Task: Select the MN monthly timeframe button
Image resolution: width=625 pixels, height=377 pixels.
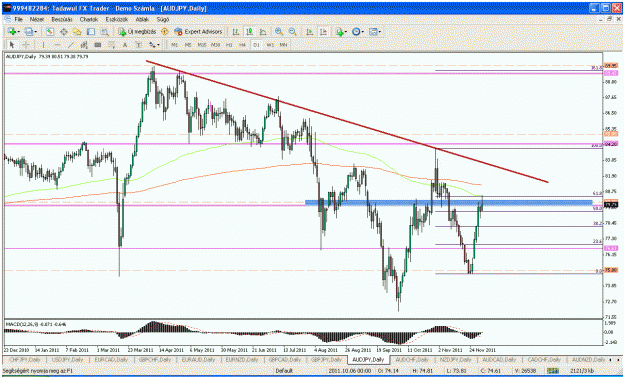Action: click(x=283, y=45)
